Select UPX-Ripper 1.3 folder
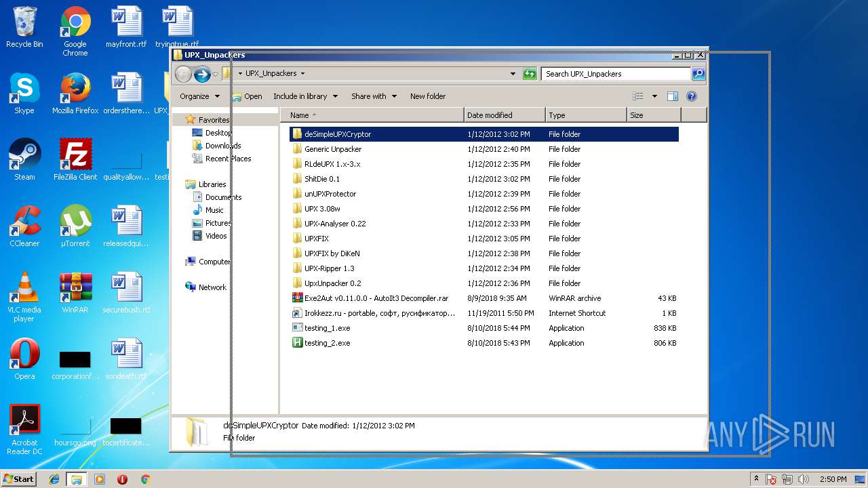The width and height of the screenshot is (868, 488). click(x=484, y=268)
